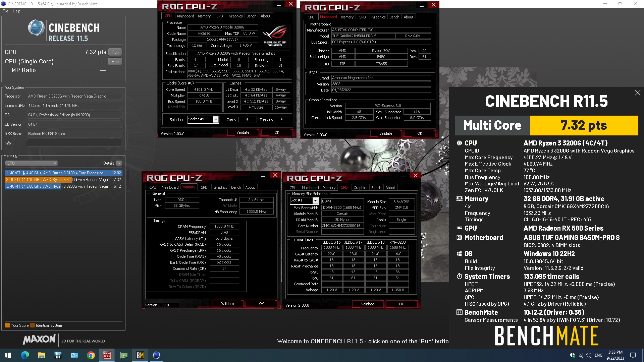Select Ryzen 3 3100 ranking row
Viewport: 644px width, 362px height.
click(x=63, y=173)
